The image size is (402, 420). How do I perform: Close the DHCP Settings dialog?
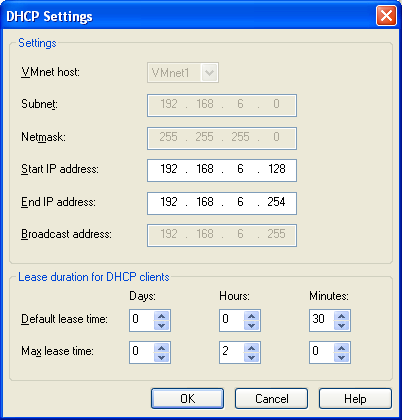386,16
